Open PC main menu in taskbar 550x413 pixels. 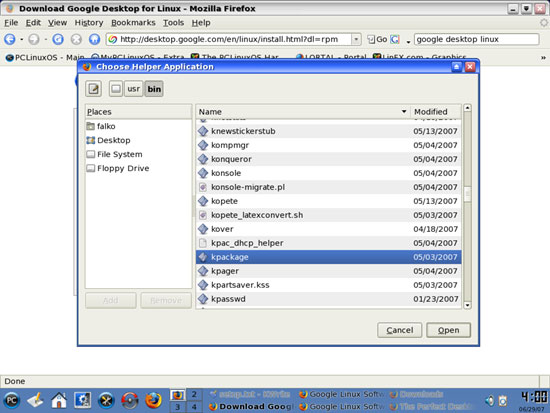coord(12,400)
